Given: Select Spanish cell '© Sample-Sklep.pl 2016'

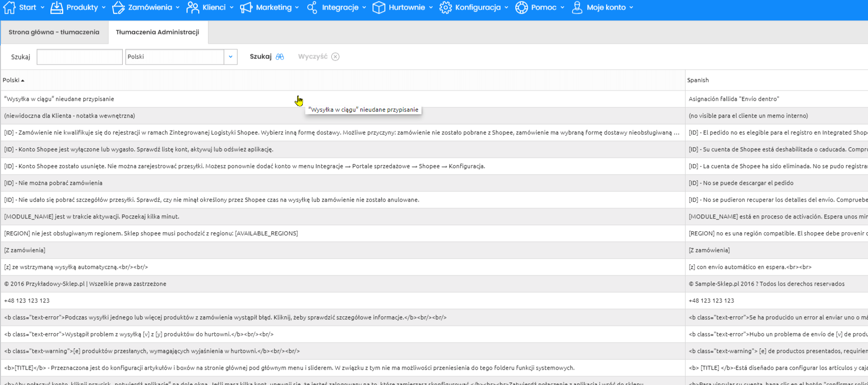Looking at the screenshot, I should tap(777, 284).
